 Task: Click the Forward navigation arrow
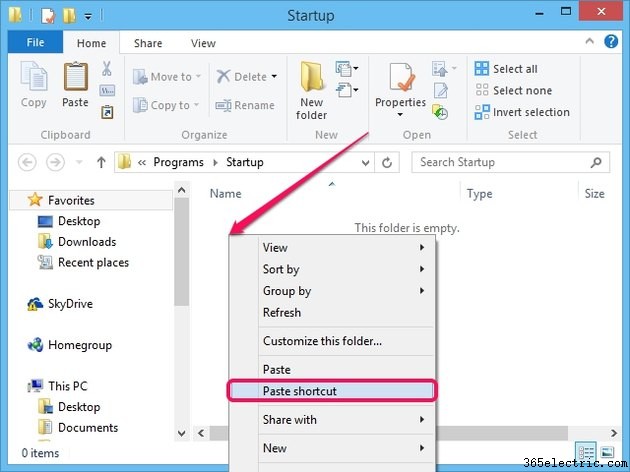point(55,163)
